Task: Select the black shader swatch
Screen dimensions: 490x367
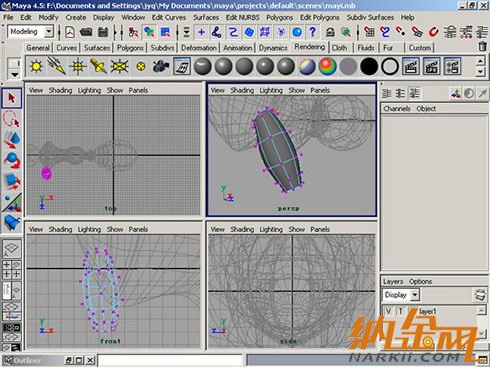Action: pos(369,66)
